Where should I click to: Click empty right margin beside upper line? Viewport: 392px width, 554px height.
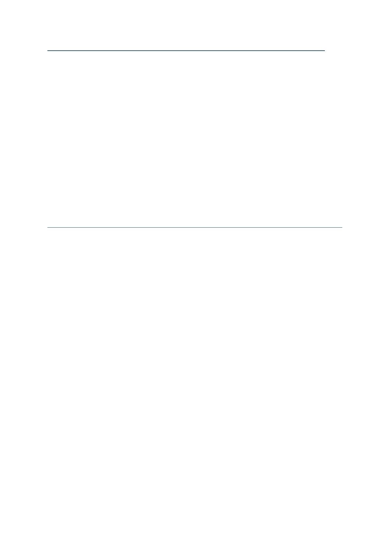click(x=358, y=51)
